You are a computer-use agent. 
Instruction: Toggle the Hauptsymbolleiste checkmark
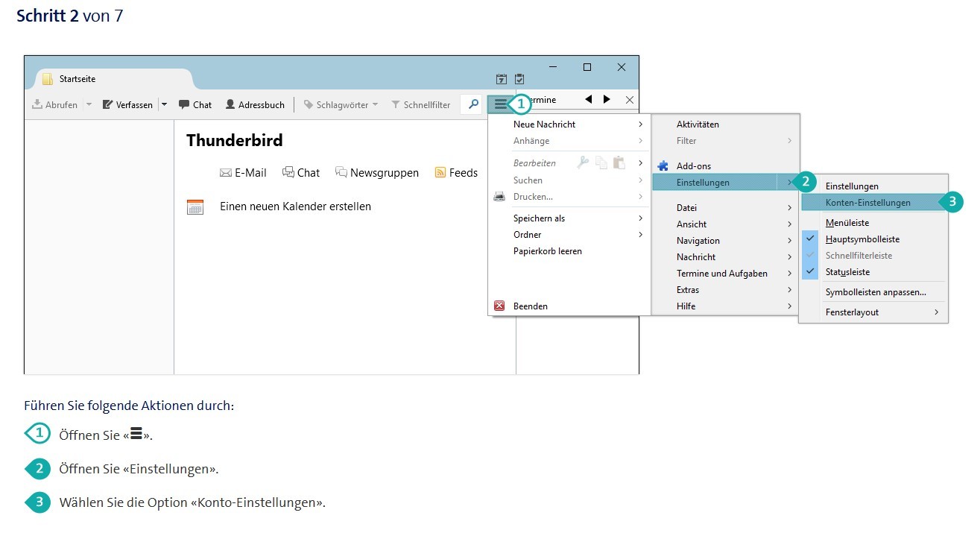810,239
